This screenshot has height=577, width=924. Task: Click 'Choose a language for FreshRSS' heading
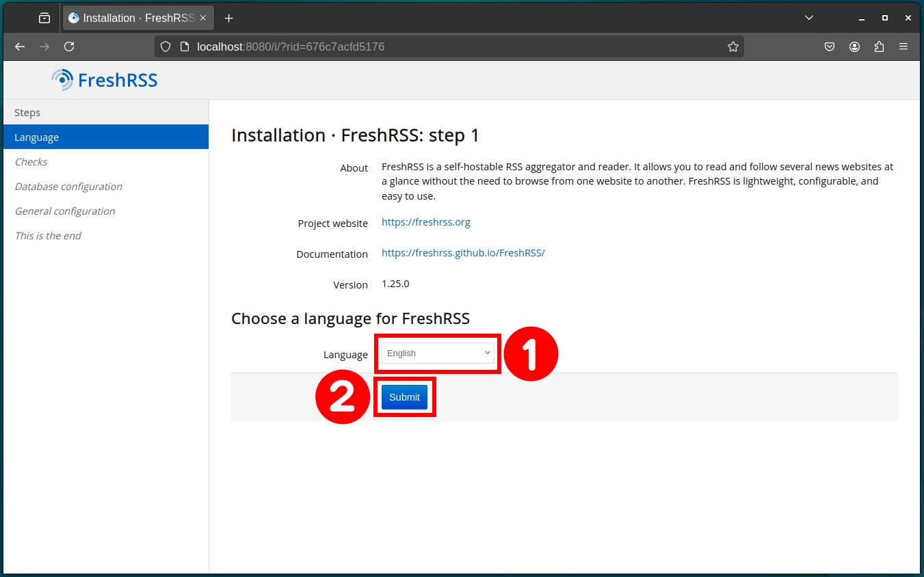tap(350, 318)
